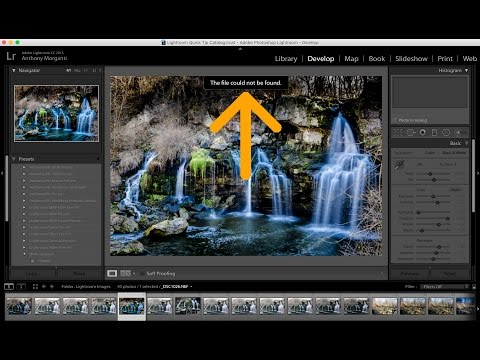The image size is (480, 360).
Task: Go back using filmstrip left arrow
Action: point(44,286)
